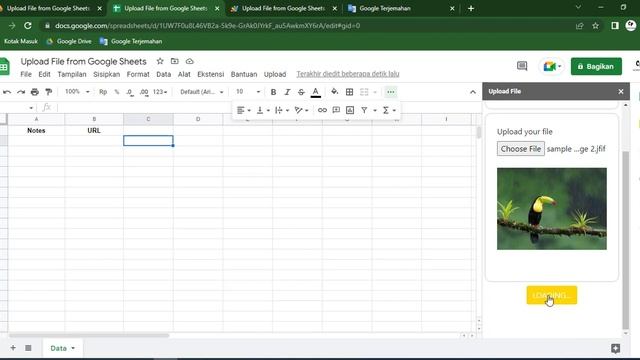
Task: View the cloud save status icon
Action: pos(189,61)
